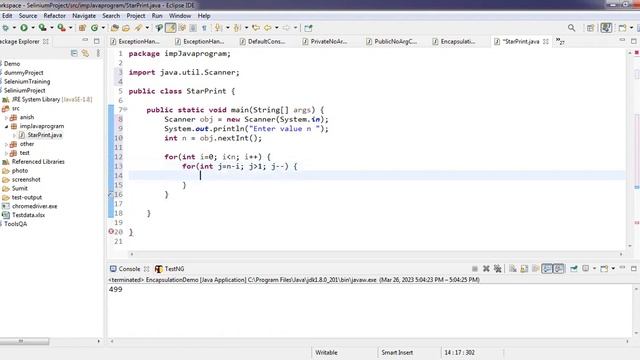Click the New Java Class icon

tap(95, 28)
